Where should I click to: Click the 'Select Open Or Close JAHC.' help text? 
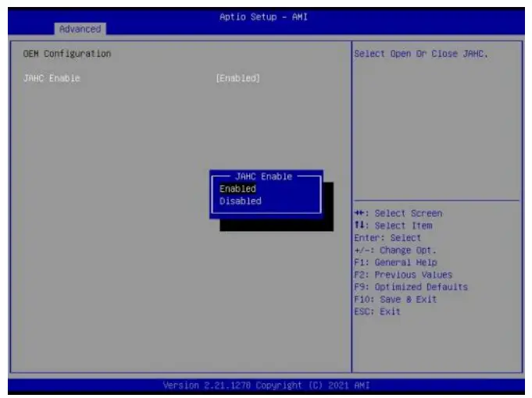pyautogui.click(x=421, y=54)
